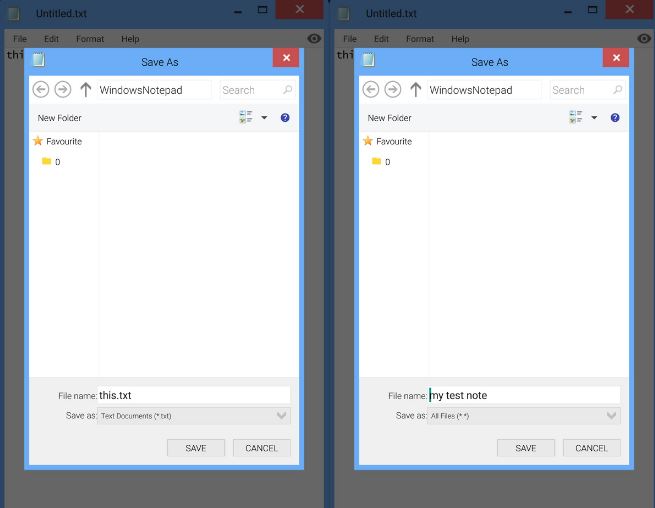Click the forward arrow in the right Save As dialog
Image resolution: width=655 pixels, height=508 pixels.
pyautogui.click(x=393, y=90)
